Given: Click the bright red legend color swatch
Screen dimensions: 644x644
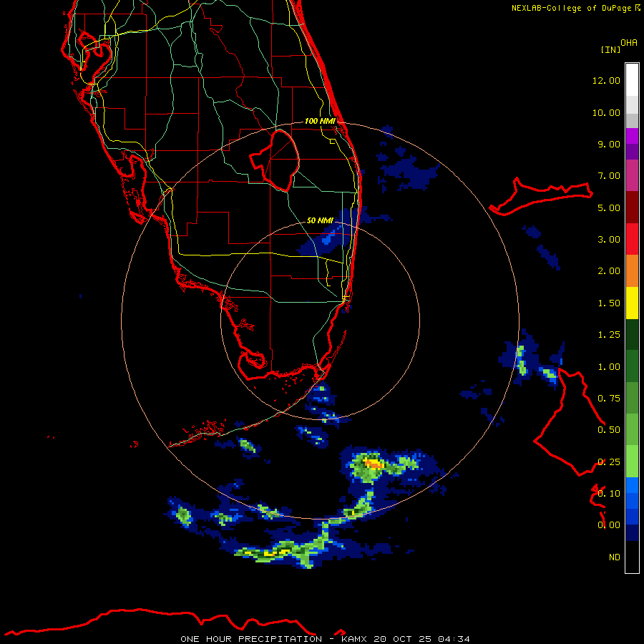Looking at the screenshot, I should pyautogui.click(x=632, y=239).
